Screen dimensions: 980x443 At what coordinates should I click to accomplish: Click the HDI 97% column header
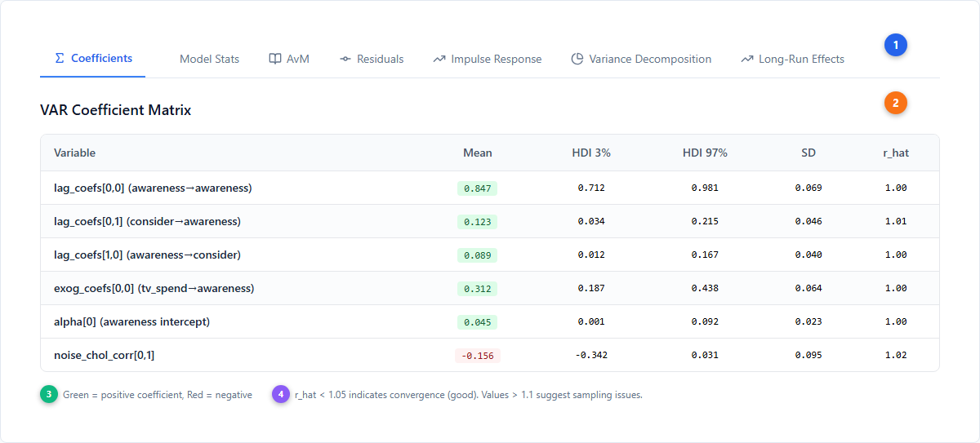(x=705, y=153)
